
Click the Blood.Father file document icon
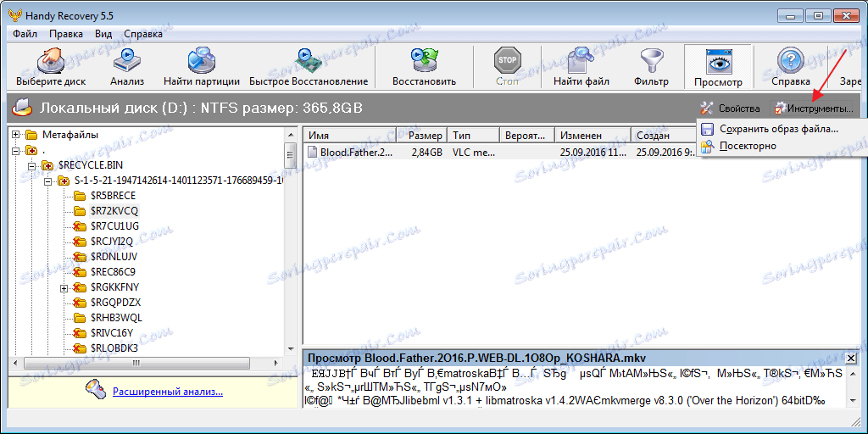[x=313, y=153]
